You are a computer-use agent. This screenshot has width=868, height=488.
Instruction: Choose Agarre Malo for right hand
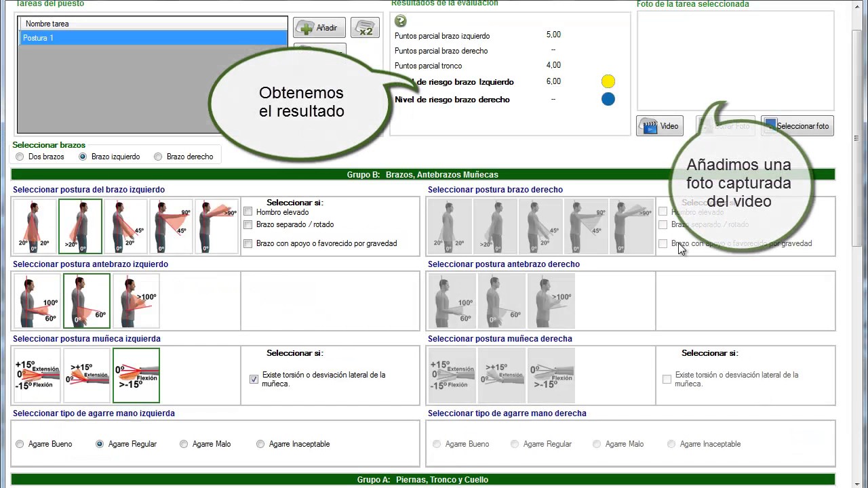click(x=597, y=444)
